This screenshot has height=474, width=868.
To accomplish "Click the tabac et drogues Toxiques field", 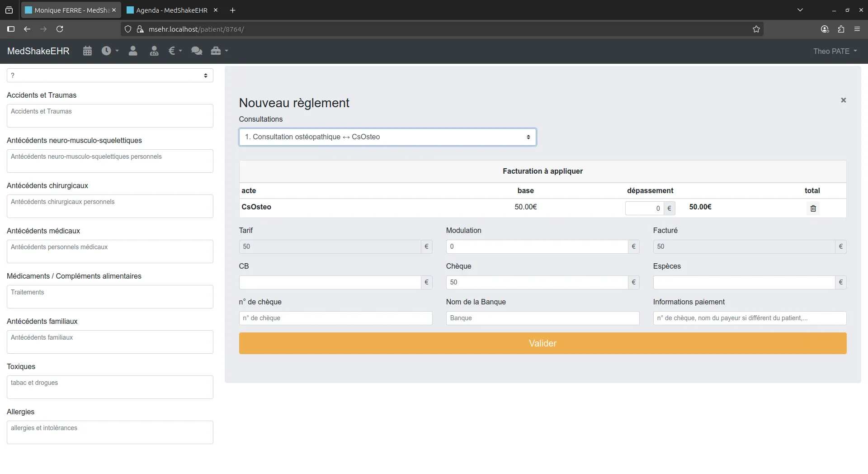I will (109, 387).
